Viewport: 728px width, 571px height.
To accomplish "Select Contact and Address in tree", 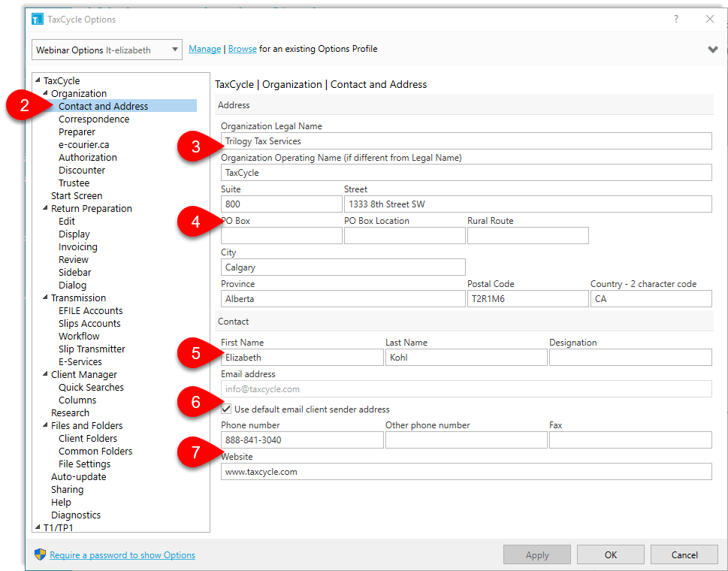I will pyautogui.click(x=103, y=106).
